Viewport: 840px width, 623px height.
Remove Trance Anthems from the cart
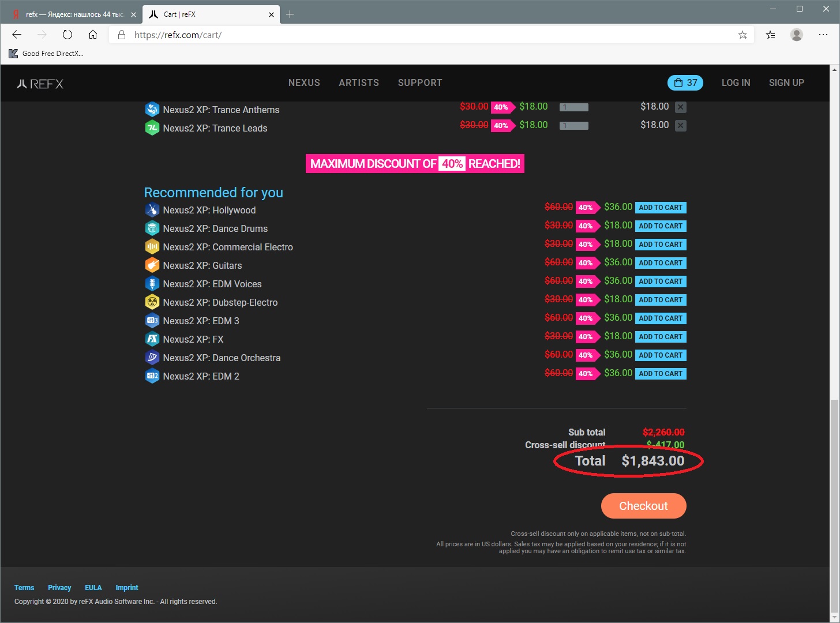[681, 107]
